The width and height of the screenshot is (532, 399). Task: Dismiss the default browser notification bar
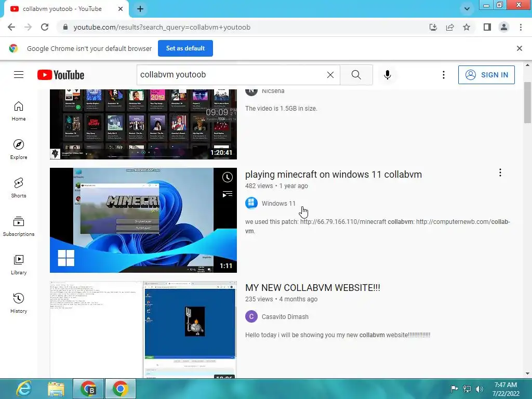coord(519,48)
